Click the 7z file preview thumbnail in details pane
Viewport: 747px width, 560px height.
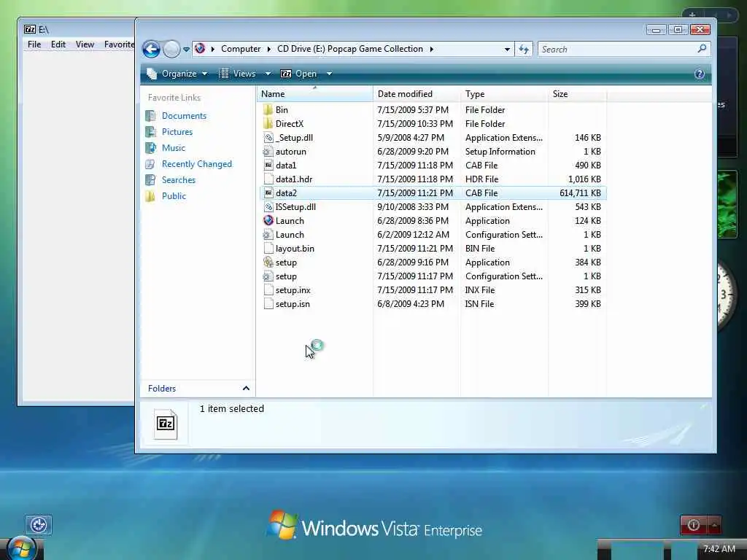tap(166, 424)
